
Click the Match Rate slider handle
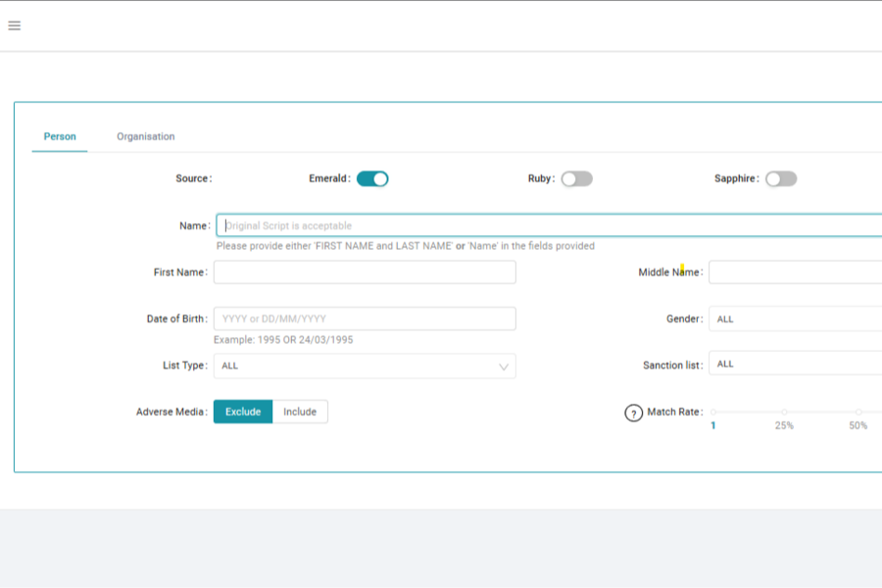[x=712, y=413]
